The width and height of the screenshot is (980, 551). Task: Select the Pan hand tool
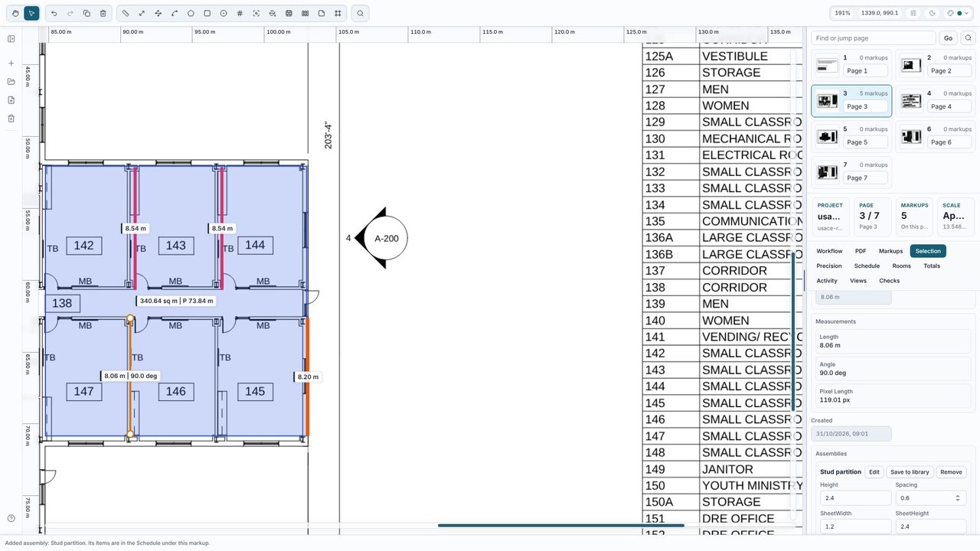click(15, 13)
